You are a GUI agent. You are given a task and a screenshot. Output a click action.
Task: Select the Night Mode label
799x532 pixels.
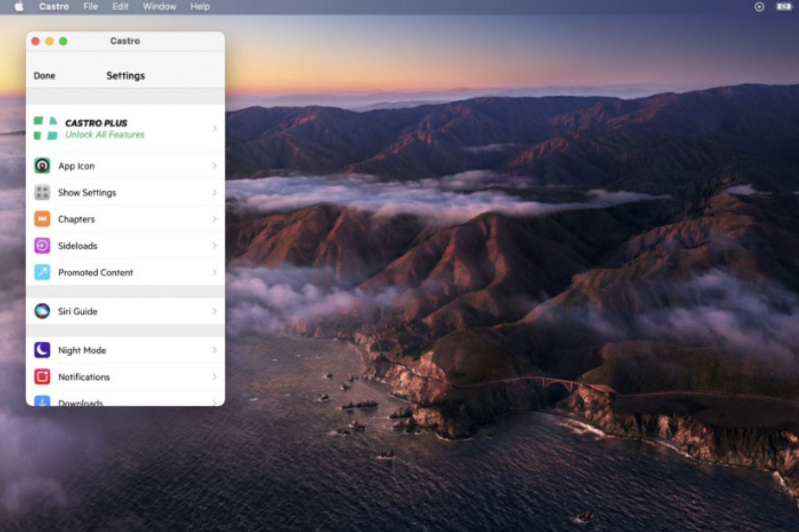pyautogui.click(x=82, y=350)
